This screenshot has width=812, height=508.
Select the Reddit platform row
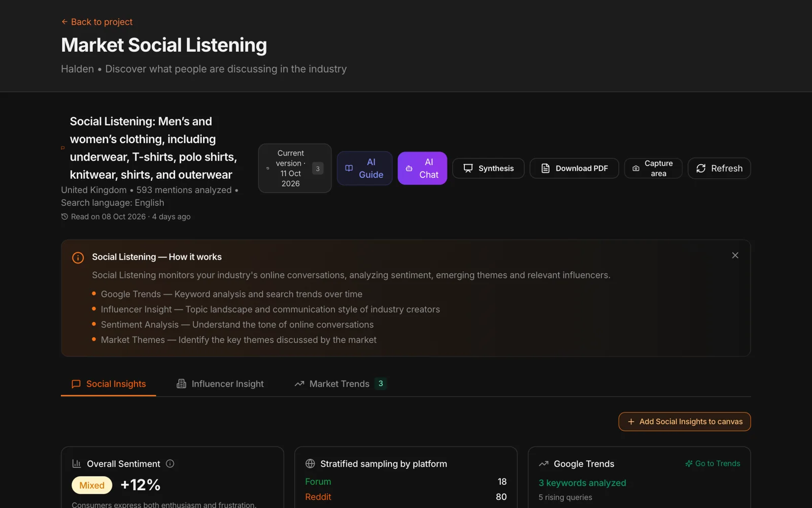[406, 497]
